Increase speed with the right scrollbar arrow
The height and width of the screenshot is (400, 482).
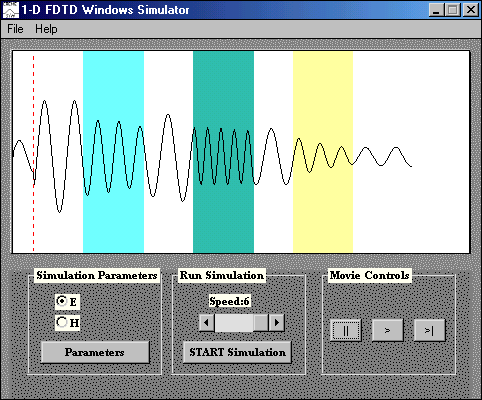click(276, 323)
